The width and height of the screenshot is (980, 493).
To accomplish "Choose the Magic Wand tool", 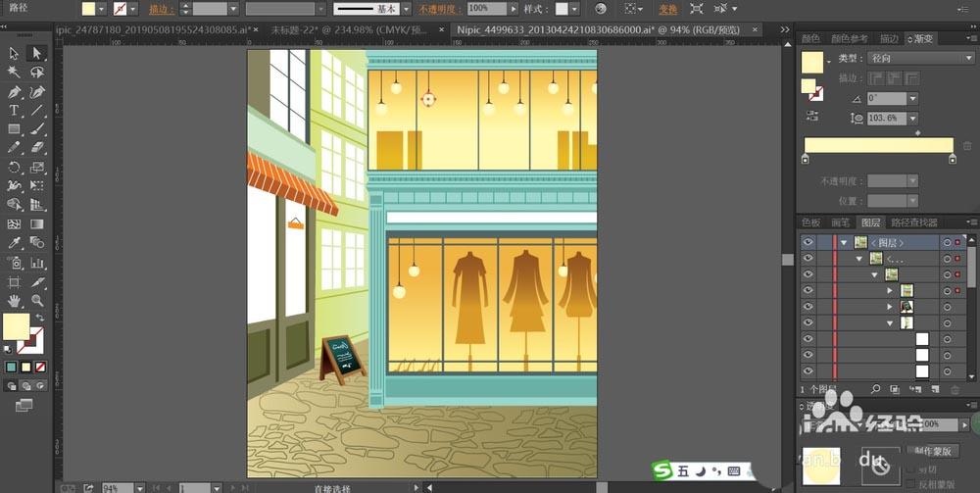I will (x=15, y=73).
